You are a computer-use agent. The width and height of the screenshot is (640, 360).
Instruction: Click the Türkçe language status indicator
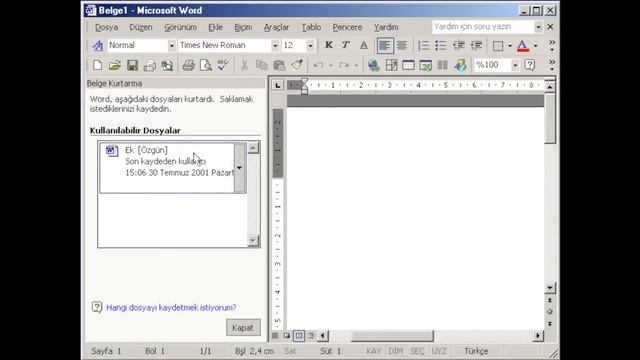point(476,351)
